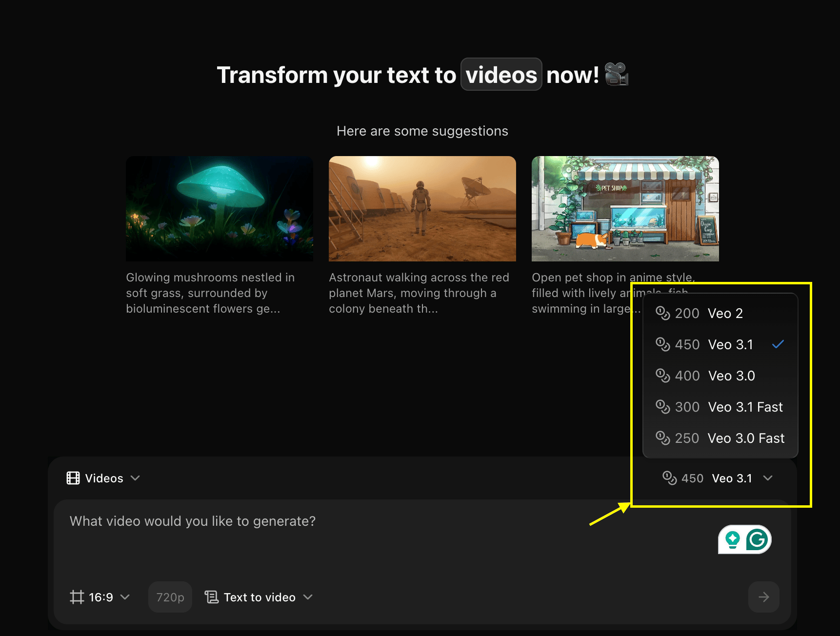Click the credits coin icon in model selector
Viewport: 840px width, 636px height.
[x=669, y=478]
